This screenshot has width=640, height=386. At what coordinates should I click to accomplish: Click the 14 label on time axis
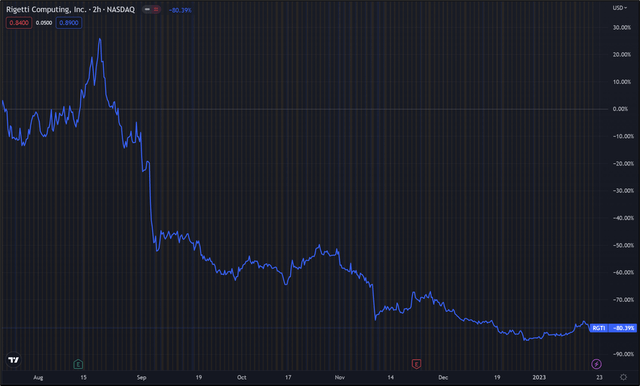391,377
